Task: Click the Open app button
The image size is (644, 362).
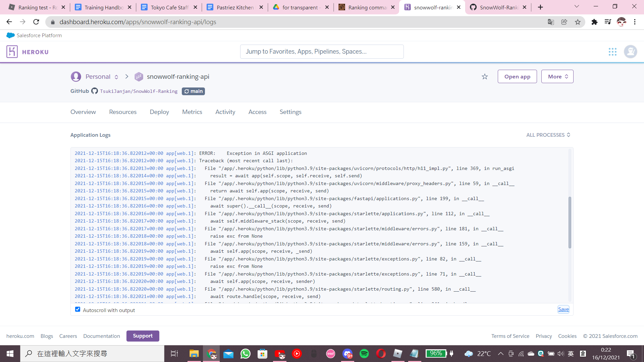Action: 517,76
